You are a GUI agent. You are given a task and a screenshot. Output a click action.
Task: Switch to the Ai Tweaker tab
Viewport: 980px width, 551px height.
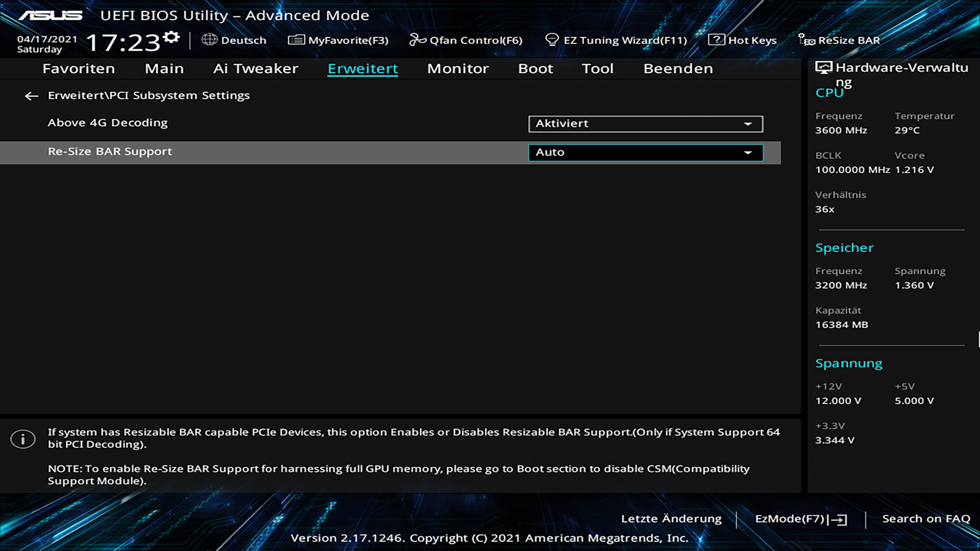click(255, 69)
